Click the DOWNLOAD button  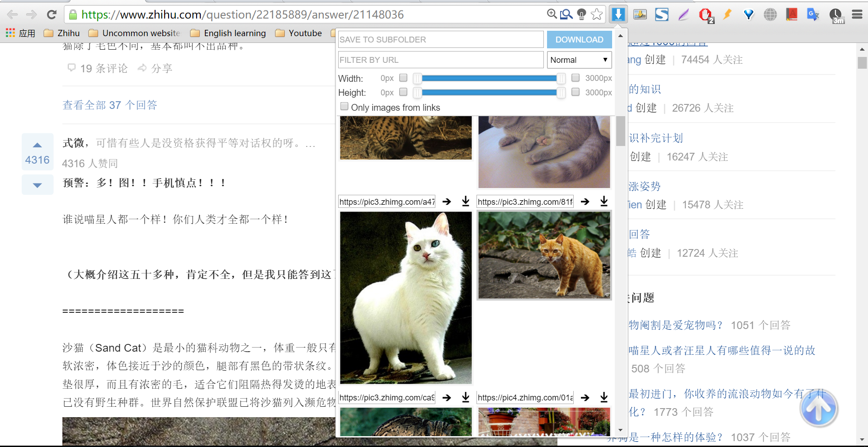(x=579, y=39)
